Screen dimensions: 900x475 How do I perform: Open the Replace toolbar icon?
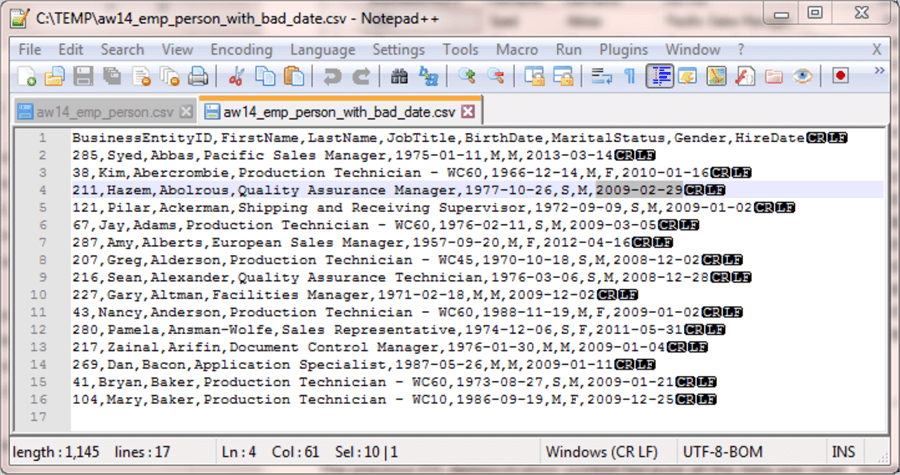428,76
